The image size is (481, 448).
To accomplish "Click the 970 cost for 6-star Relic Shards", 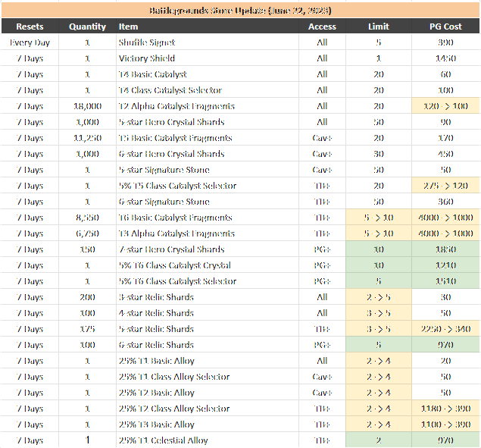I will (x=445, y=345).
